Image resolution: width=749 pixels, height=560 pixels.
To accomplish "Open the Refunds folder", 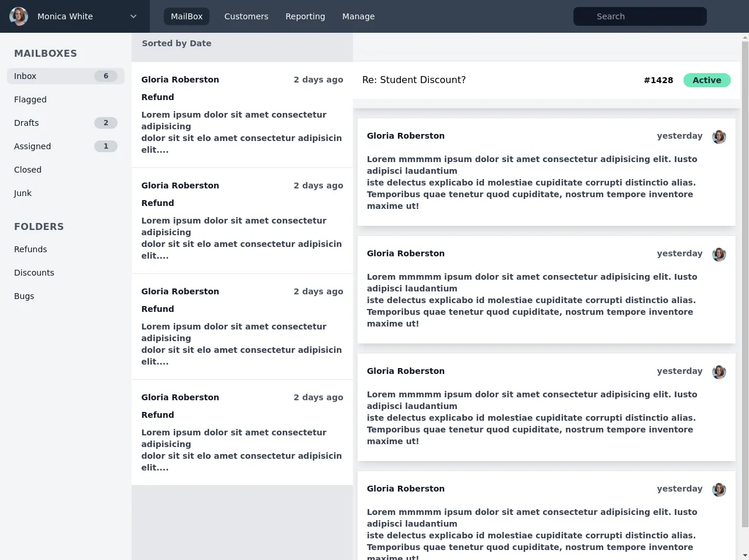I will (30, 249).
